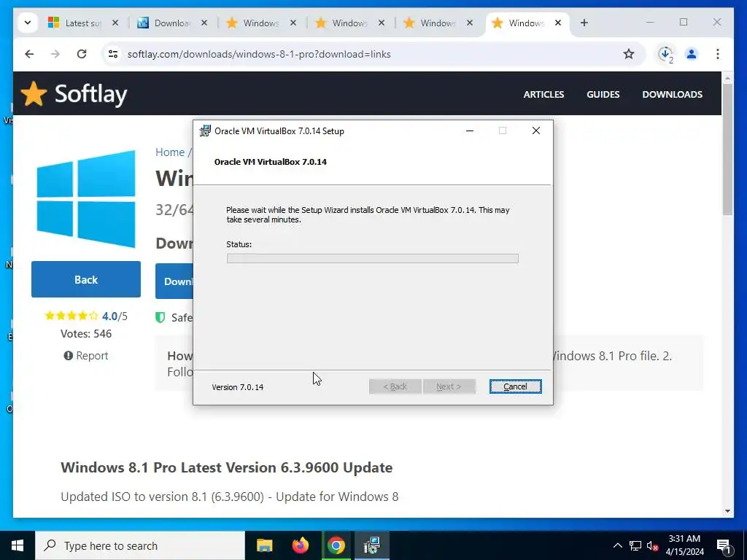Click the network tray icon
This screenshot has width=747, height=560.
coord(635,545)
